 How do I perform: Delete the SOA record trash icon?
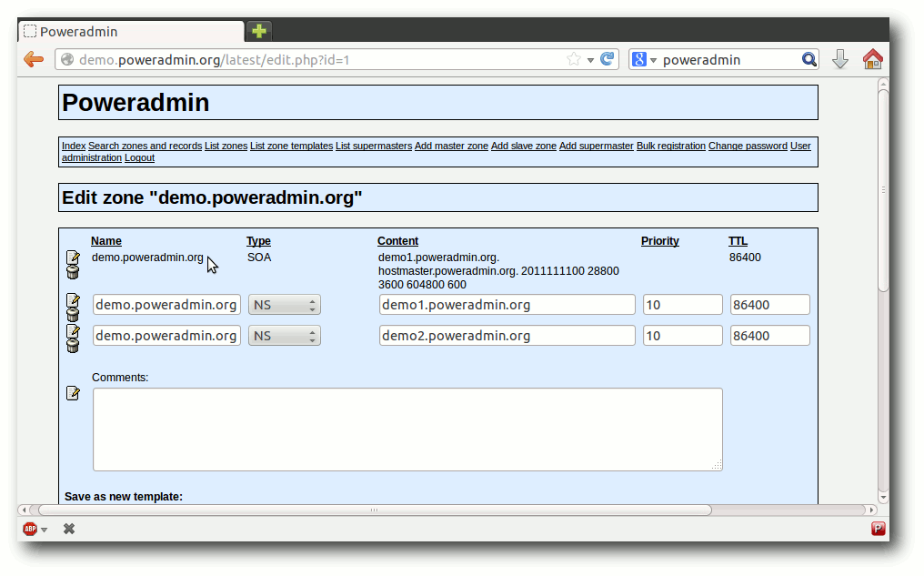(73, 272)
